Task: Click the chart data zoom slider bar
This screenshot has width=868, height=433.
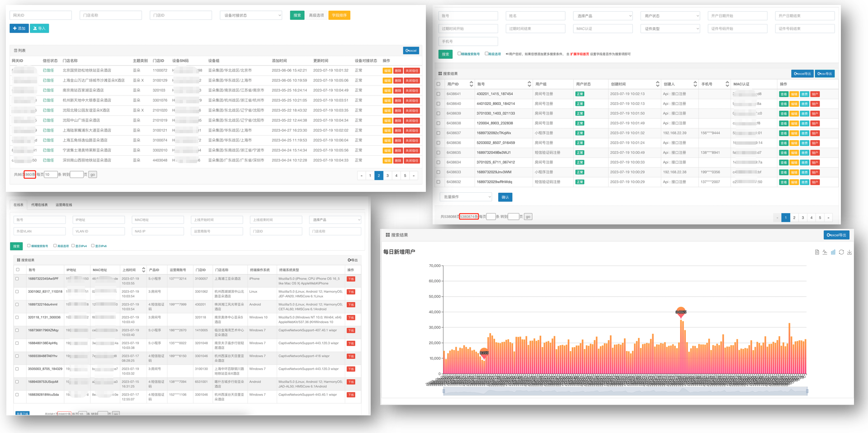Action: tap(625, 391)
